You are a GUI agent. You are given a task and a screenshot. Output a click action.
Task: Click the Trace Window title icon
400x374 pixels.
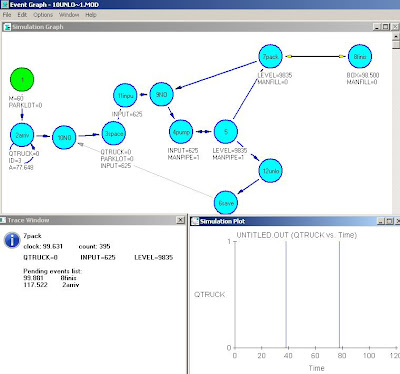click(x=3, y=220)
